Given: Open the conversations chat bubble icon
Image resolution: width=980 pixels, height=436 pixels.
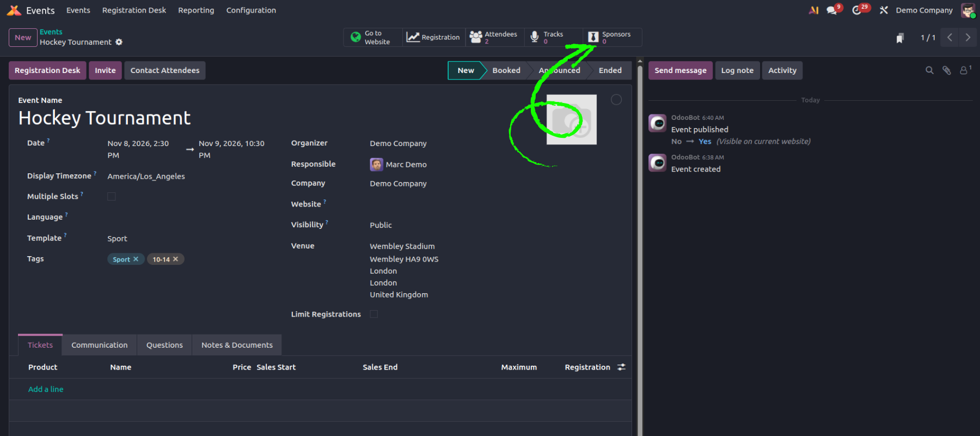Looking at the screenshot, I should [x=832, y=10].
